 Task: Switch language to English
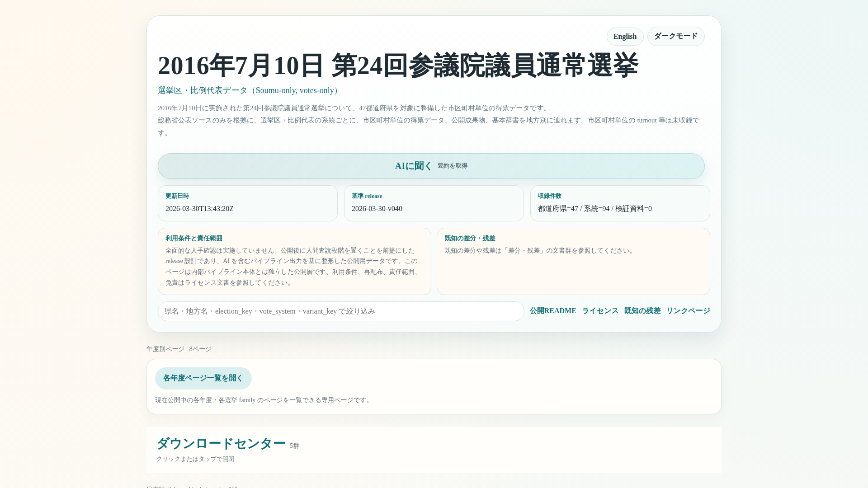coord(625,37)
